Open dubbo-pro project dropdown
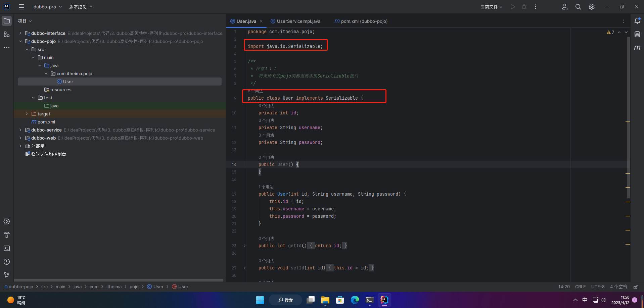The width and height of the screenshot is (644, 308). point(48,7)
